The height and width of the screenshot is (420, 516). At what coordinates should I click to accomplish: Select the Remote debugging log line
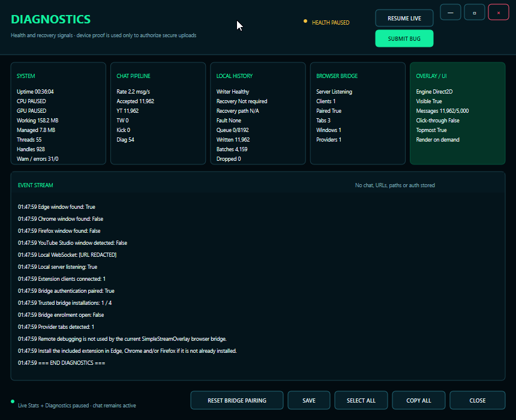tap(122, 338)
